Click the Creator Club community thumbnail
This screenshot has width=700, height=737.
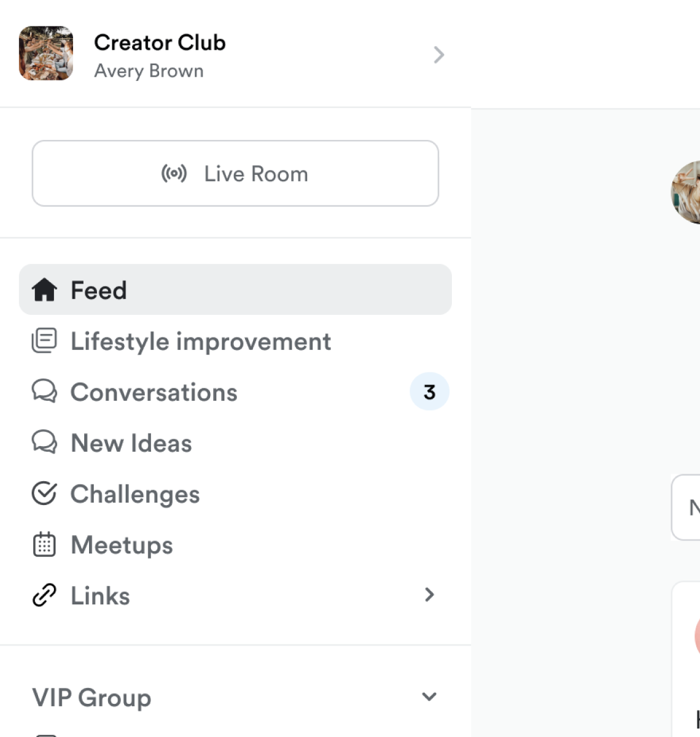click(46, 53)
